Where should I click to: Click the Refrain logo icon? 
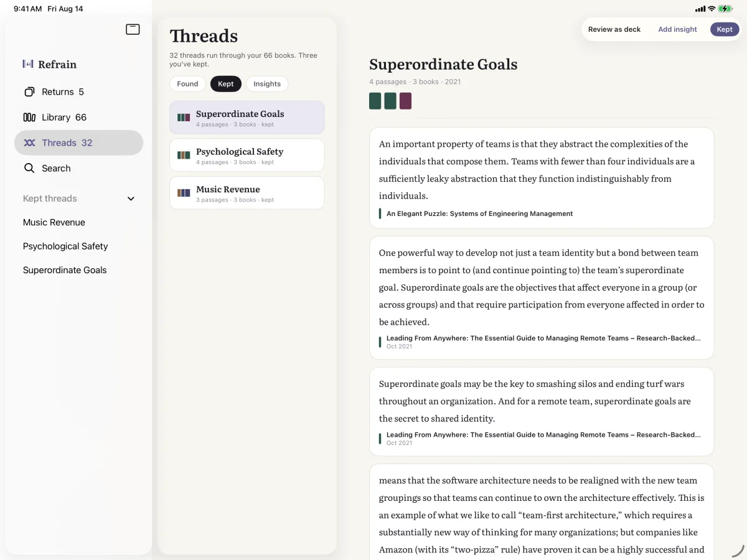(x=28, y=63)
